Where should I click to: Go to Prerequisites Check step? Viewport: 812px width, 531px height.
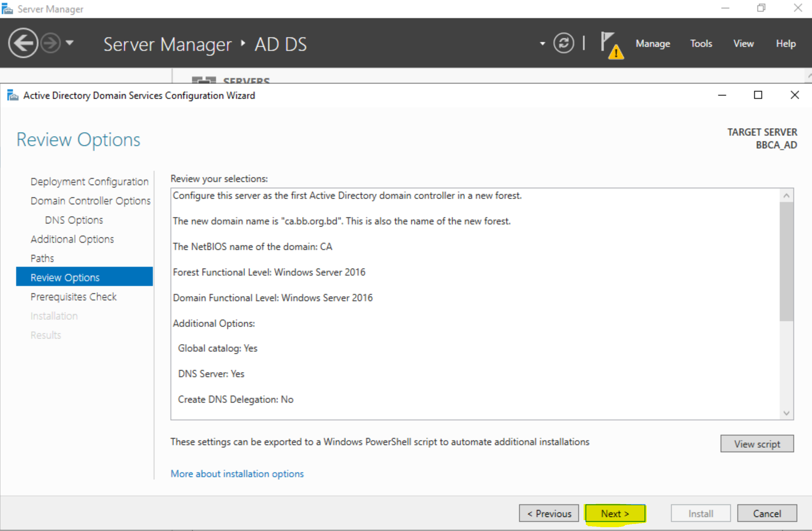(x=73, y=297)
